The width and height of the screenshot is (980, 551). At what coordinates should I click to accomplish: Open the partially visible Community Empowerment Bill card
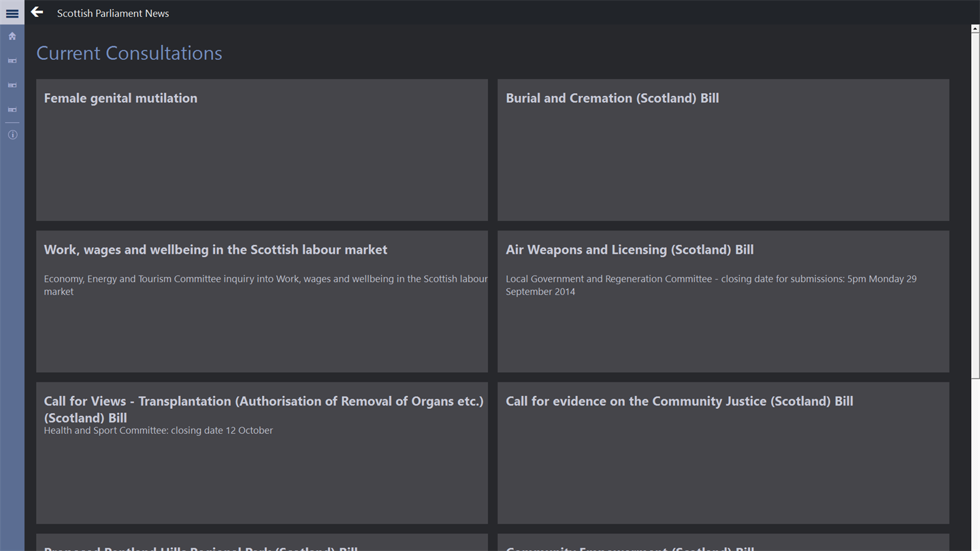723,544
